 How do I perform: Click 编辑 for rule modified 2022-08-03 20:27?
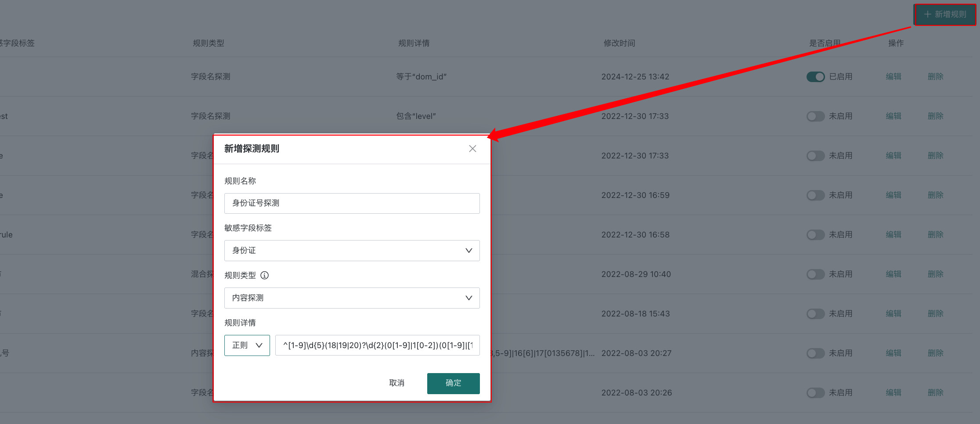[893, 353]
